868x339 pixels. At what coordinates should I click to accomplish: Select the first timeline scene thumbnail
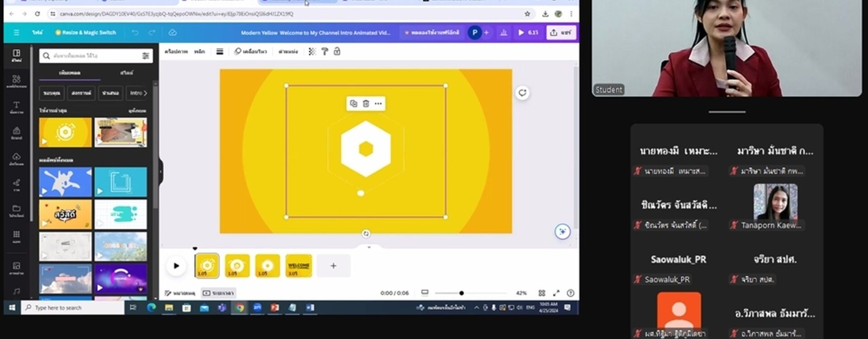(x=207, y=266)
